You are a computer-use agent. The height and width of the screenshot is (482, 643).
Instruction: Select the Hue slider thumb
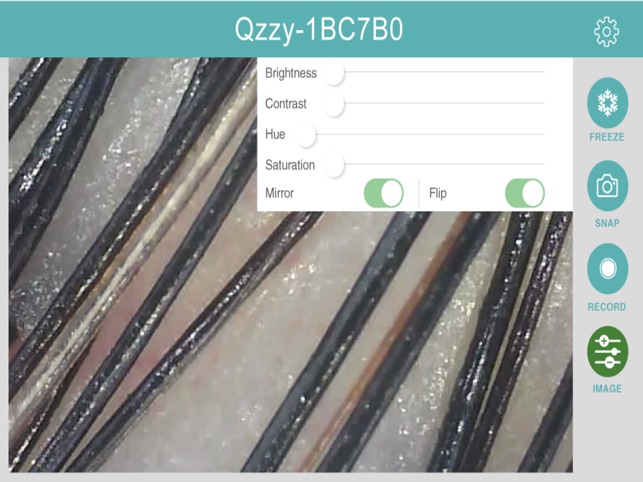click(306, 135)
